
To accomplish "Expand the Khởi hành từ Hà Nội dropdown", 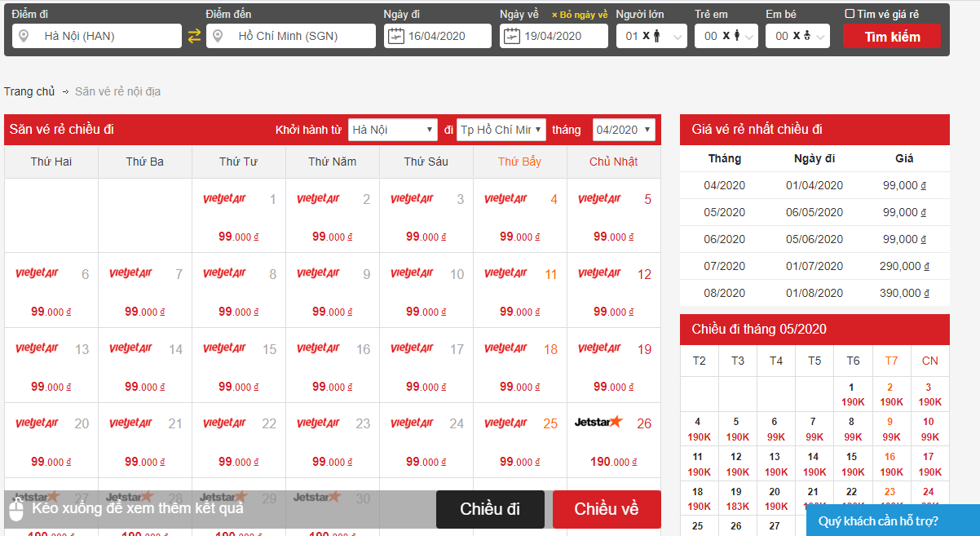I will pyautogui.click(x=392, y=130).
